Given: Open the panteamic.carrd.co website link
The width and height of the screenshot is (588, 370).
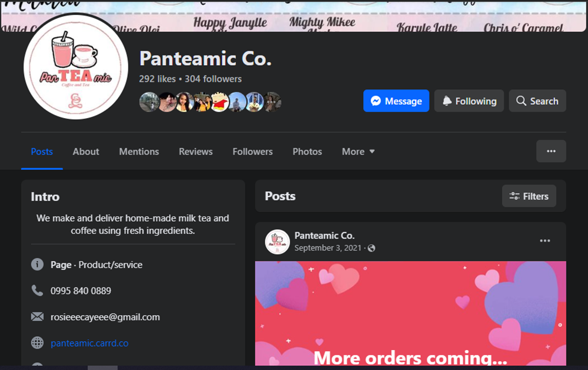Looking at the screenshot, I should pyautogui.click(x=89, y=343).
